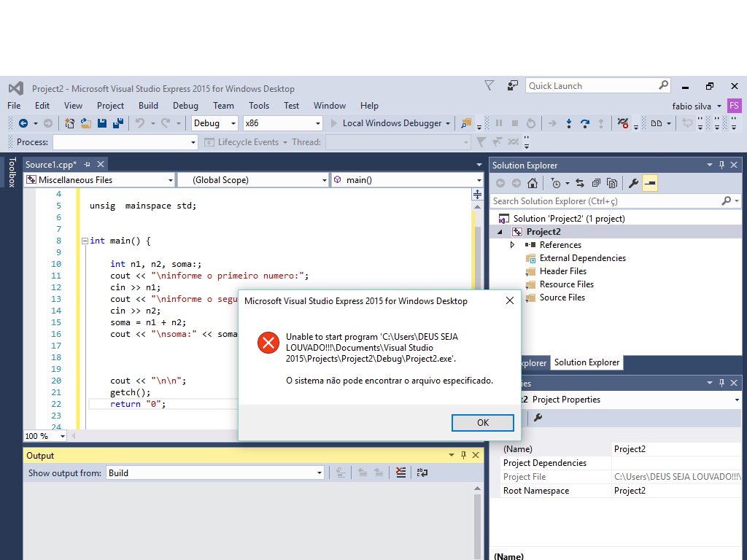Click OK in the error dialog

[x=483, y=423]
